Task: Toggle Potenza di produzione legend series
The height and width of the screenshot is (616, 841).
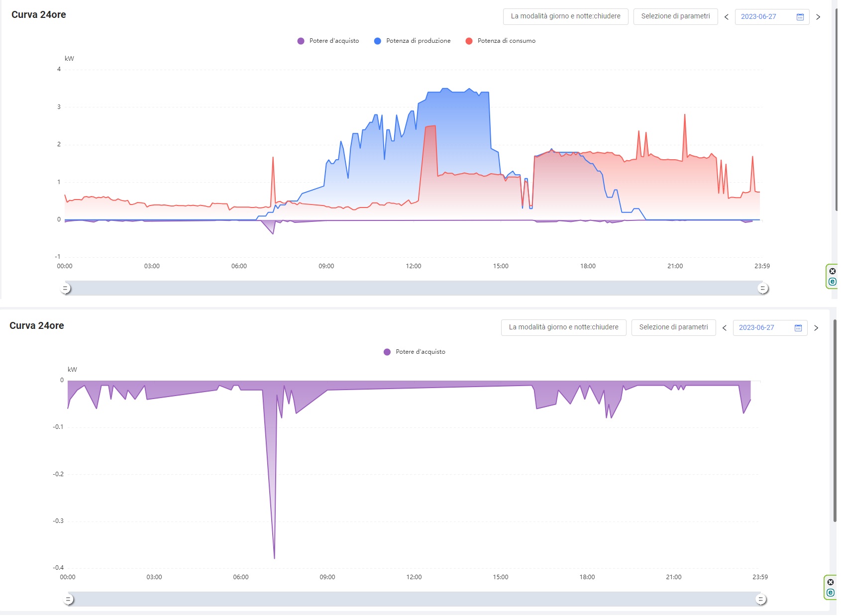Action: tap(412, 41)
